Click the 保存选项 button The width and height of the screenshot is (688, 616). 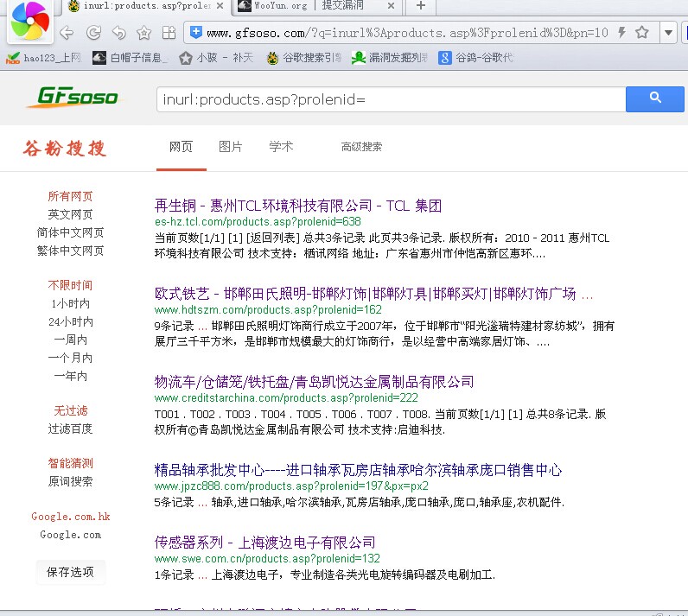(70, 572)
